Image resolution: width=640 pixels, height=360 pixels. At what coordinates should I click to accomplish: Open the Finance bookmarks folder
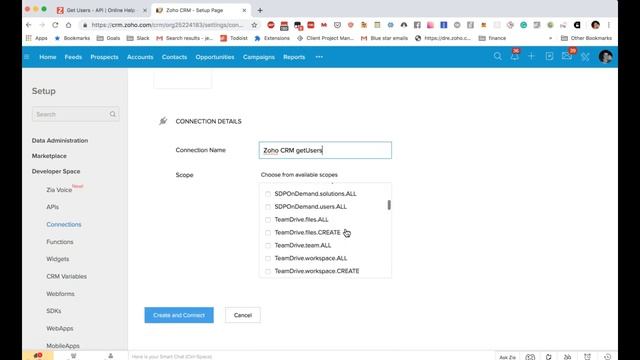(492, 38)
